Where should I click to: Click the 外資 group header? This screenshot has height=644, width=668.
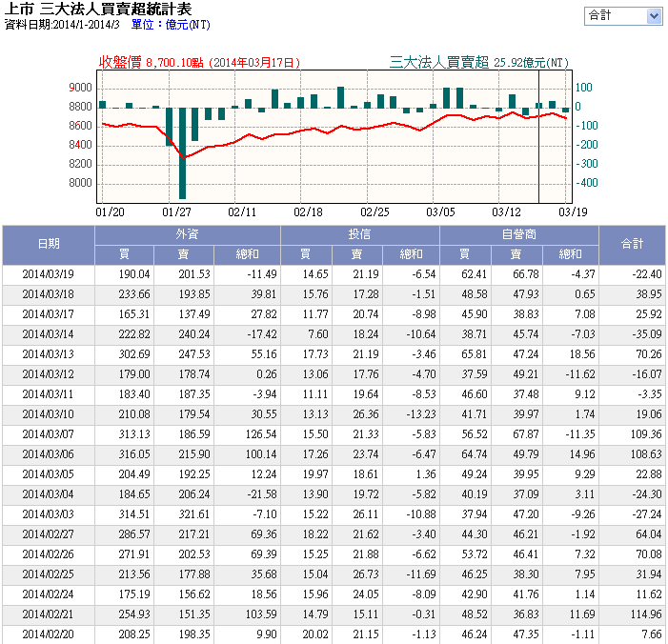point(188,234)
